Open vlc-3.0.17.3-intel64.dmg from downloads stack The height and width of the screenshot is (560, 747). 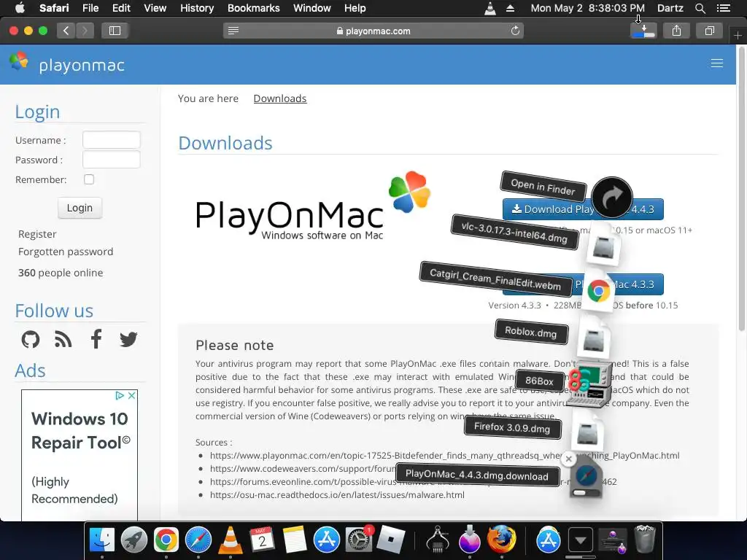pyautogui.click(x=603, y=244)
